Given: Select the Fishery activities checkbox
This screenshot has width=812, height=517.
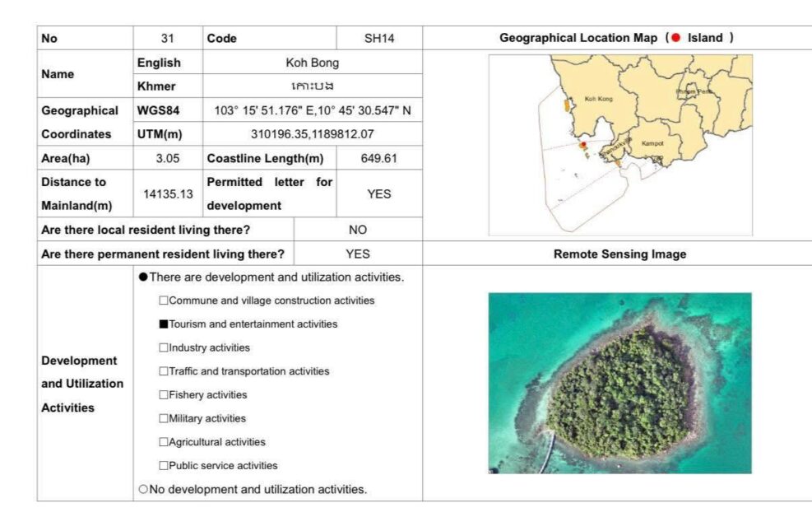Looking at the screenshot, I should pos(164,395).
